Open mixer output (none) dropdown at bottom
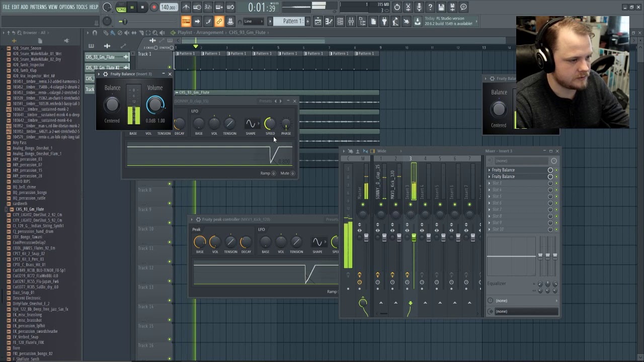The height and width of the screenshot is (362, 644). [x=526, y=311]
